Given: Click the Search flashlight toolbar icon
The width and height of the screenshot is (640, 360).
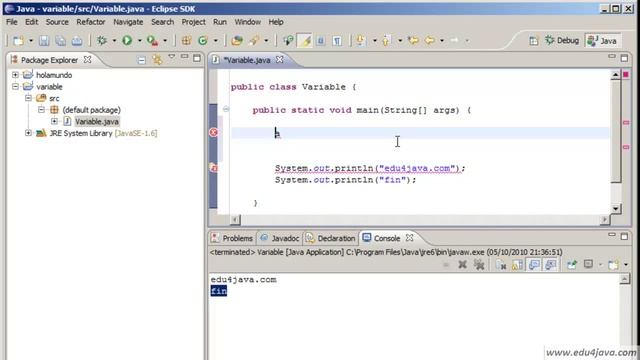Looking at the screenshot, I should pos(255,40).
